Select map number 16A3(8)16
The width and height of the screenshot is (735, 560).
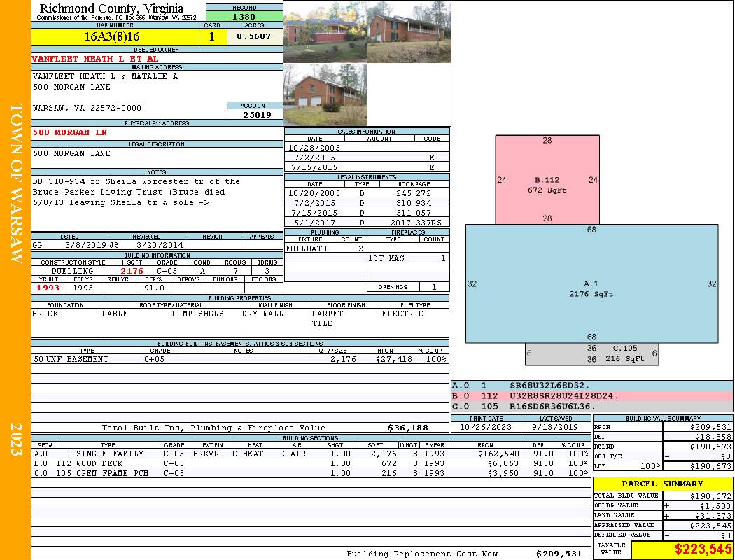pos(111,36)
